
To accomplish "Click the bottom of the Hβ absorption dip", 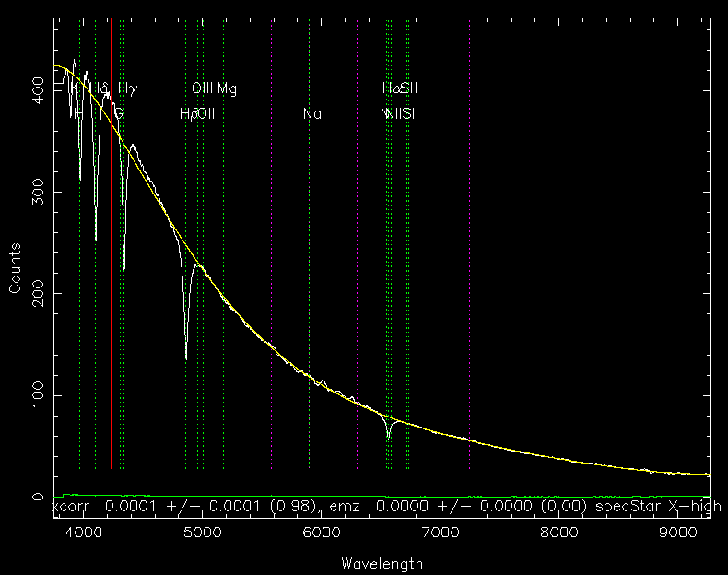I will 186,356.
